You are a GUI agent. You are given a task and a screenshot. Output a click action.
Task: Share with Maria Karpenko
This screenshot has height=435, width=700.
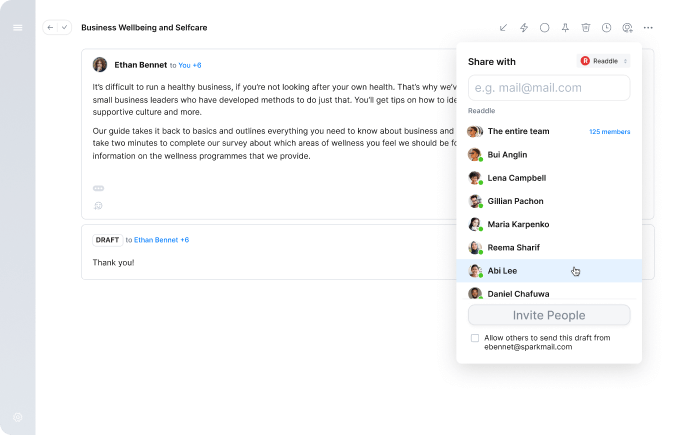(x=549, y=224)
